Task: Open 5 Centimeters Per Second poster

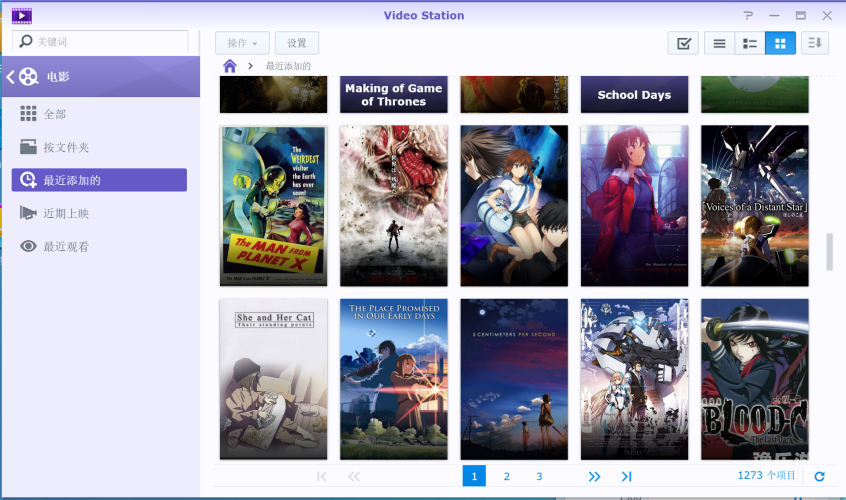Action: [x=514, y=379]
